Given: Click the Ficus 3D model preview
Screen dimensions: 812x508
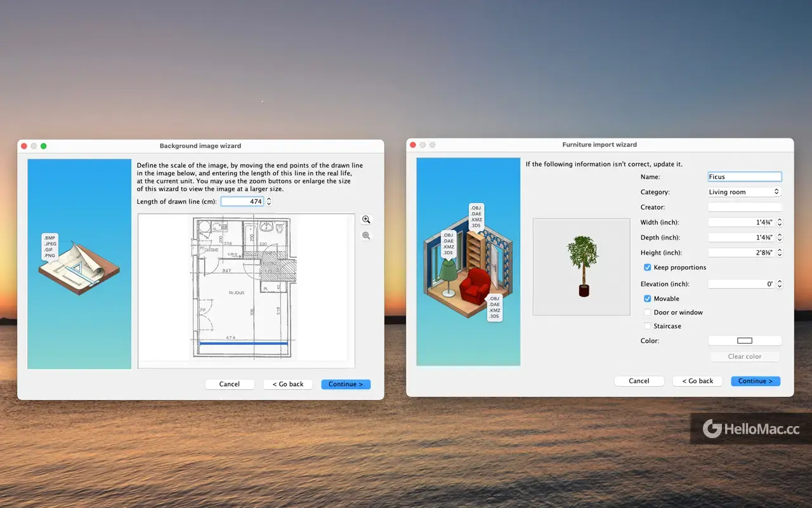Looking at the screenshot, I should (x=582, y=267).
